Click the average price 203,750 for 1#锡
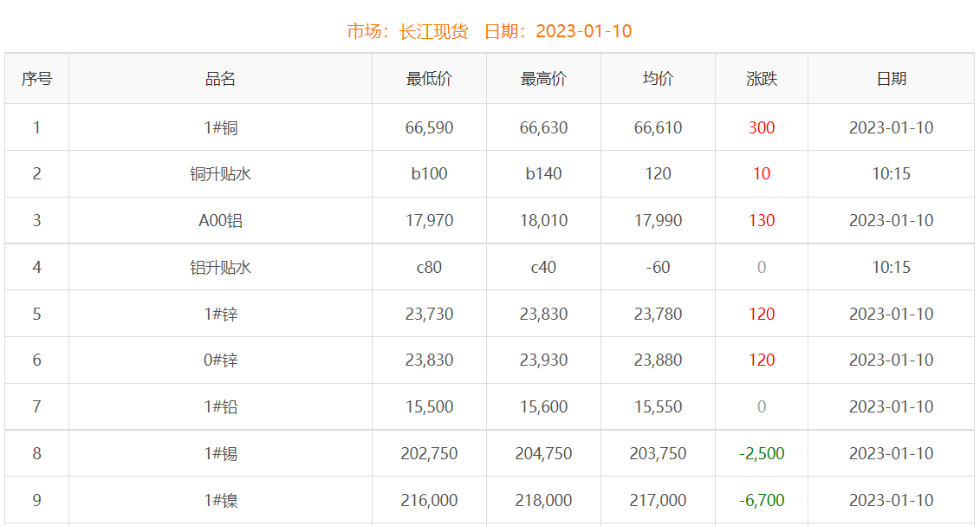Screen dimensions: 980x526 tap(657, 453)
